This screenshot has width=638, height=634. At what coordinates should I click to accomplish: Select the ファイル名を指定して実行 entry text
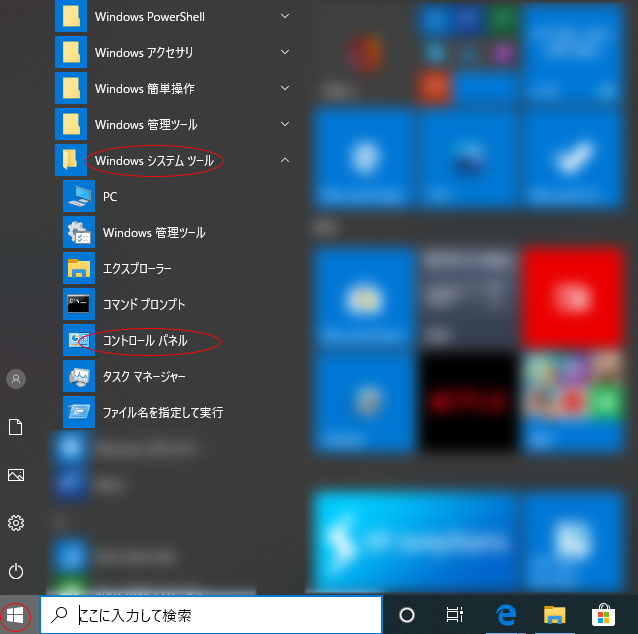163,413
